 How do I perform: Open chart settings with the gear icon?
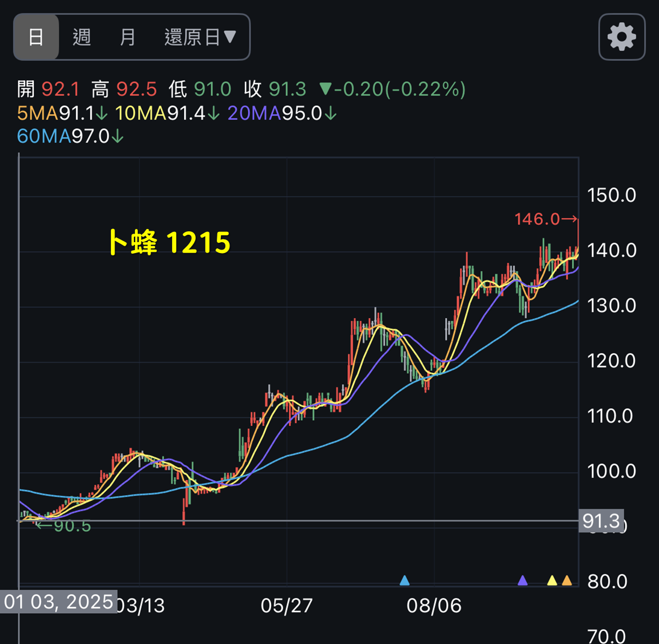pos(622,37)
